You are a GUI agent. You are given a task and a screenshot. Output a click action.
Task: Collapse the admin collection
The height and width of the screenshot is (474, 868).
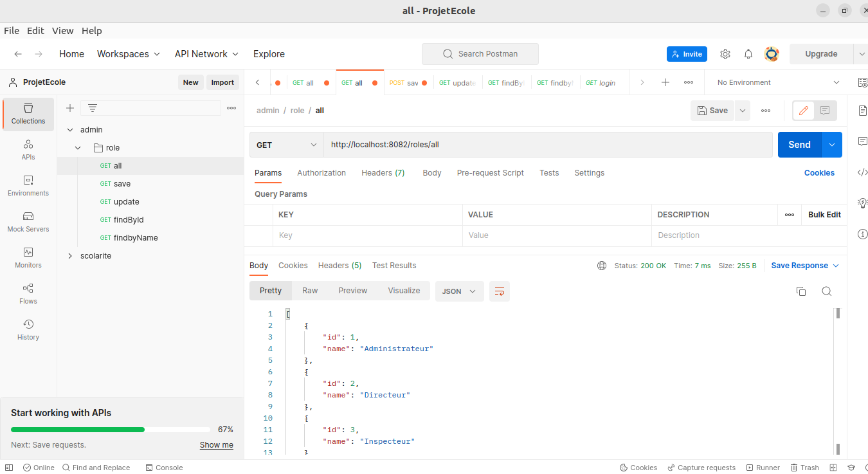(x=70, y=130)
